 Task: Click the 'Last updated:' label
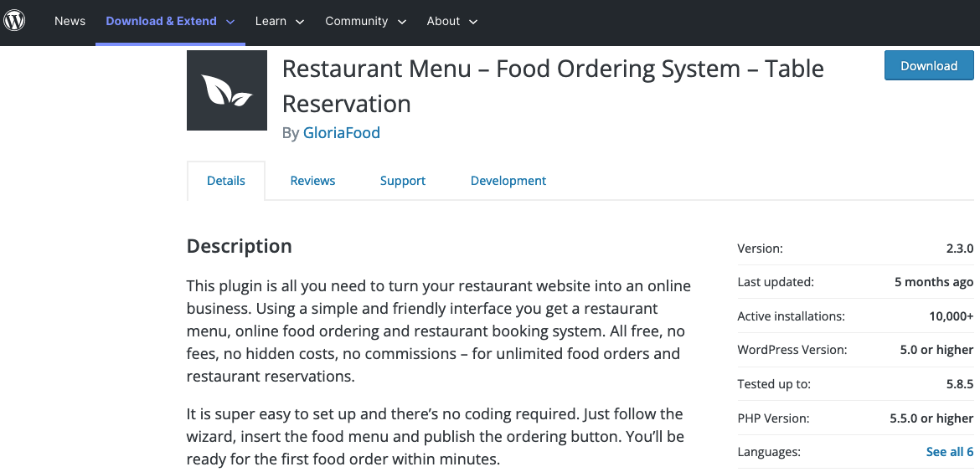pos(776,282)
